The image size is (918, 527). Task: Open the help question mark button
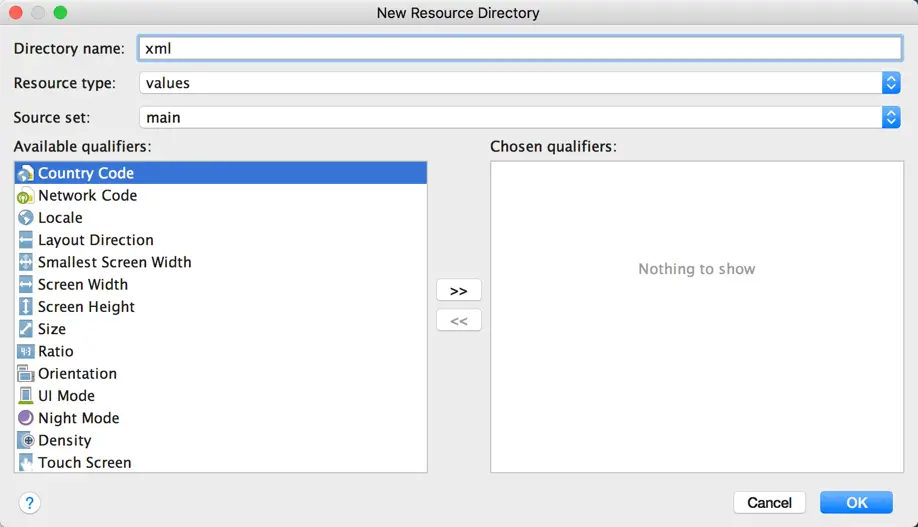[29, 502]
